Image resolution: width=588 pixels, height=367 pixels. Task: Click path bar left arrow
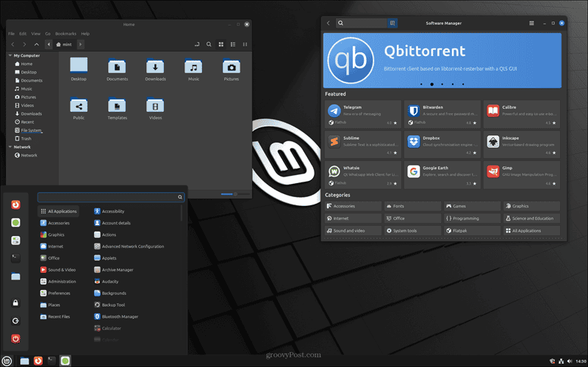(x=49, y=44)
